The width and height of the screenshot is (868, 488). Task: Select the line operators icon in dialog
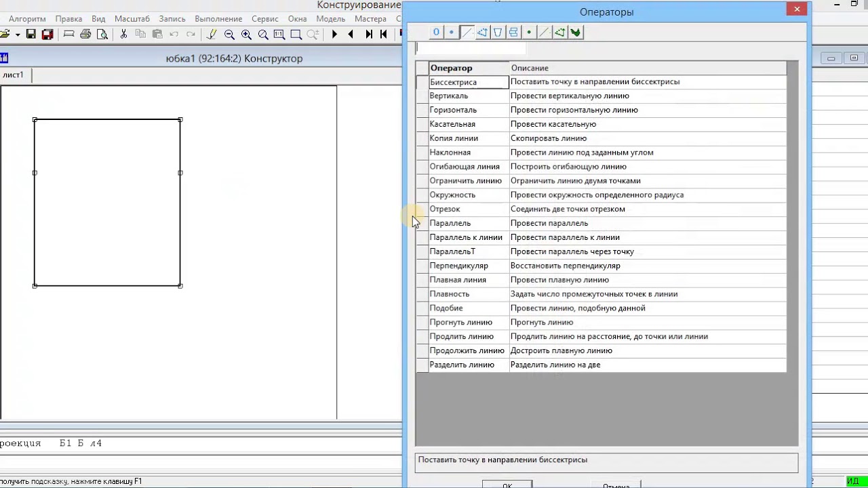click(x=467, y=32)
